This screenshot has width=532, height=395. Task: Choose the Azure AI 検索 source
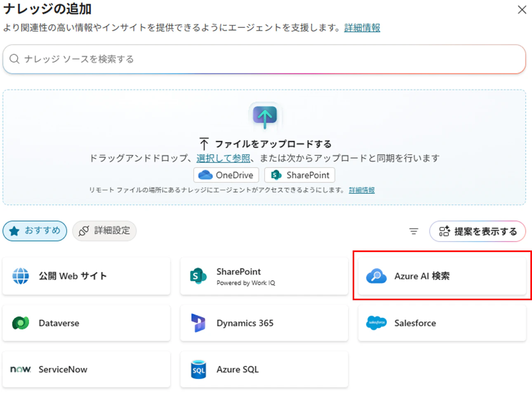(442, 276)
